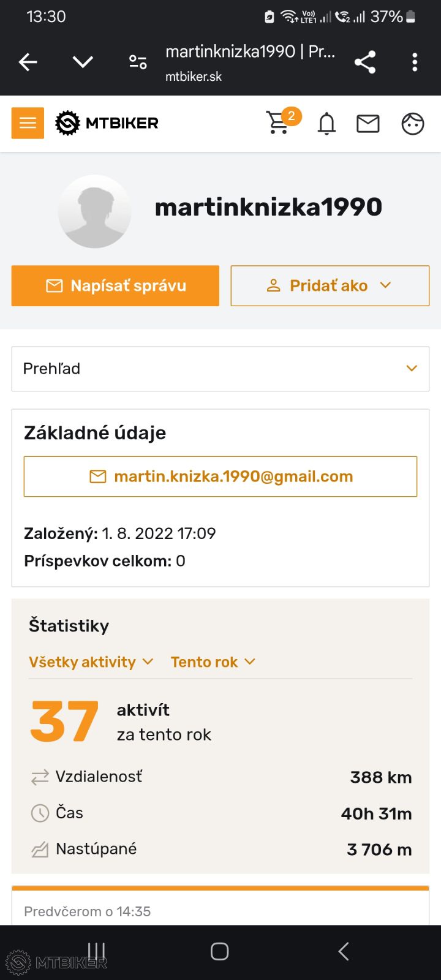Open the orange hamburger menu
The width and height of the screenshot is (441, 980).
point(28,123)
